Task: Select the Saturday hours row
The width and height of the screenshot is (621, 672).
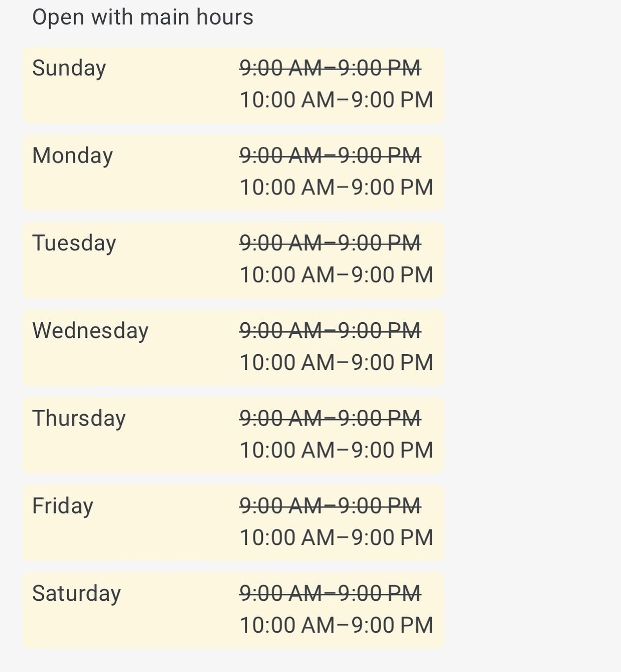Action: (233, 610)
